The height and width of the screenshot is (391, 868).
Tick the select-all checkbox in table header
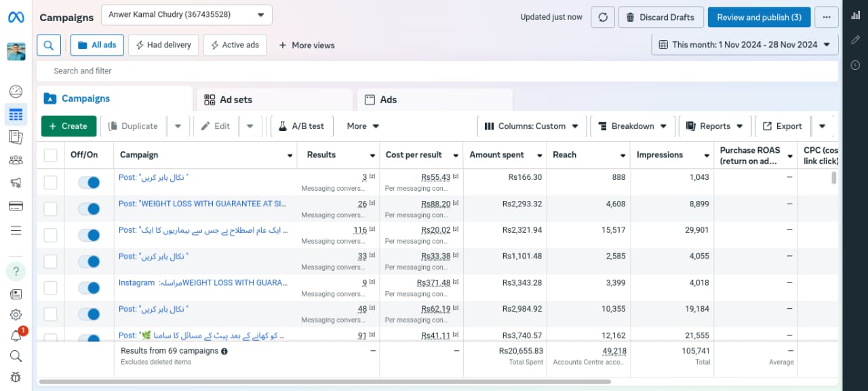point(51,155)
